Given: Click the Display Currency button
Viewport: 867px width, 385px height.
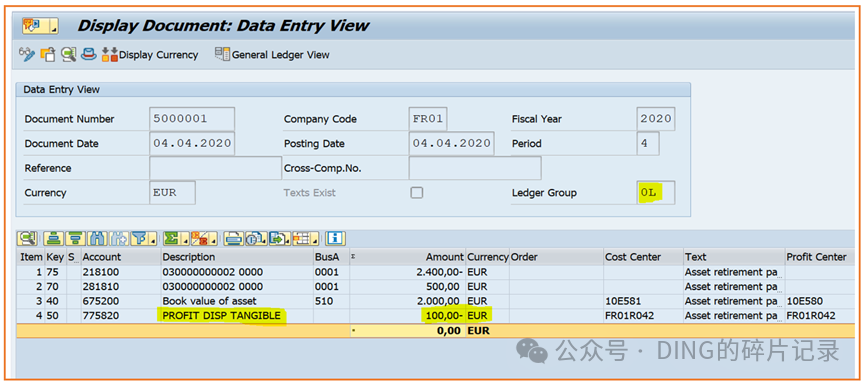Looking at the screenshot, I should (x=150, y=55).
